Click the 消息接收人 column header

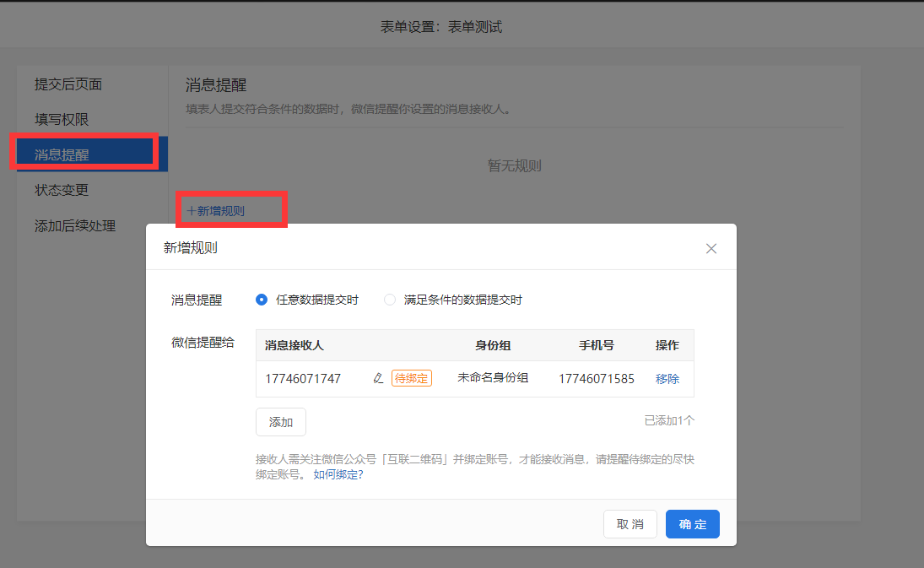pyautogui.click(x=294, y=345)
